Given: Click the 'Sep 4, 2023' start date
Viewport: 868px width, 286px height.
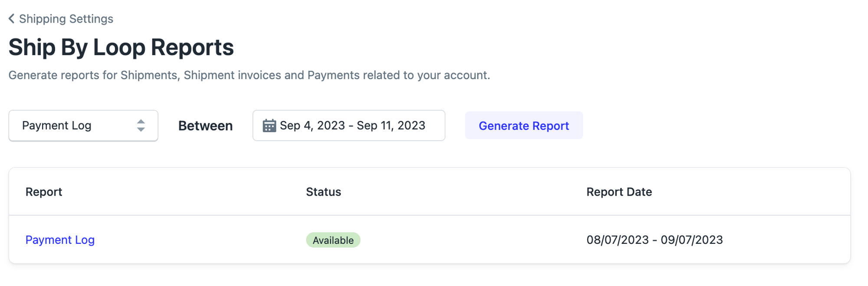Looking at the screenshot, I should tap(312, 126).
